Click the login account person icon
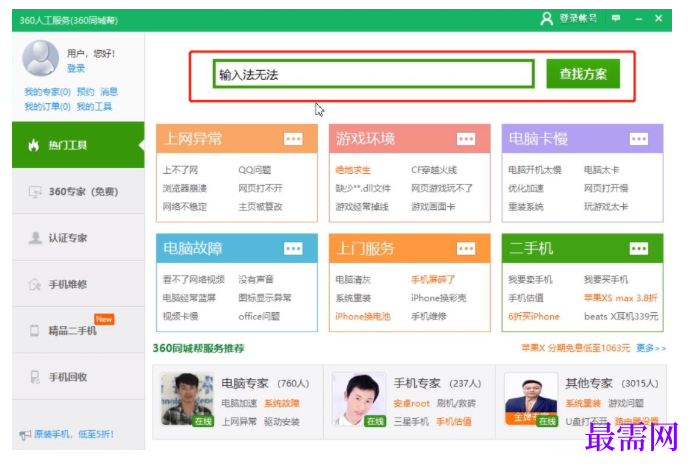697x468 pixels. pyautogui.click(x=546, y=19)
